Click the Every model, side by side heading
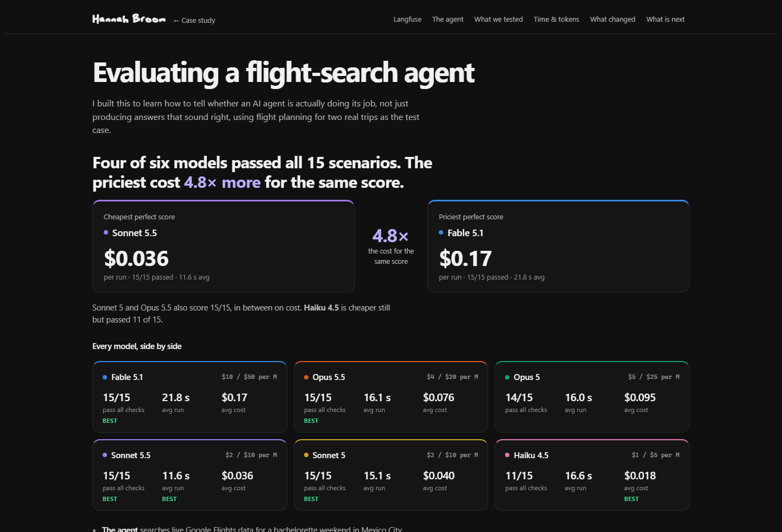 [137, 346]
